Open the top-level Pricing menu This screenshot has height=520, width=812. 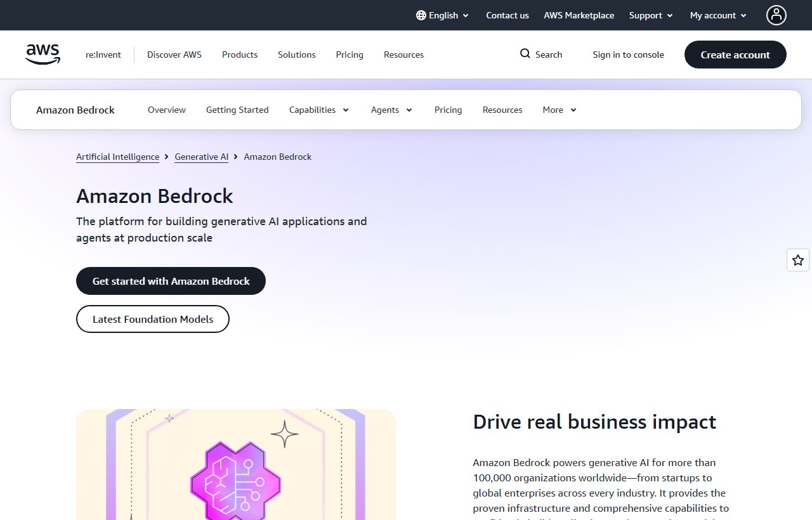(x=350, y=55)
